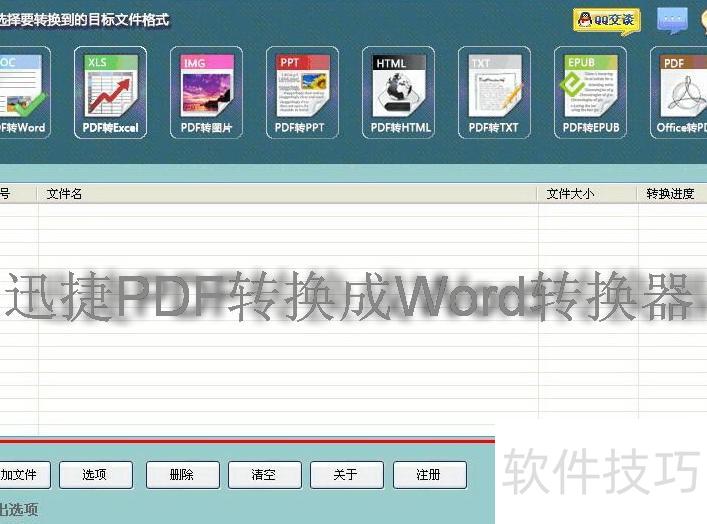Click the 注册 register button
Image resolution: width=707 pixels, height=524 pixels.
pos(428,475)
